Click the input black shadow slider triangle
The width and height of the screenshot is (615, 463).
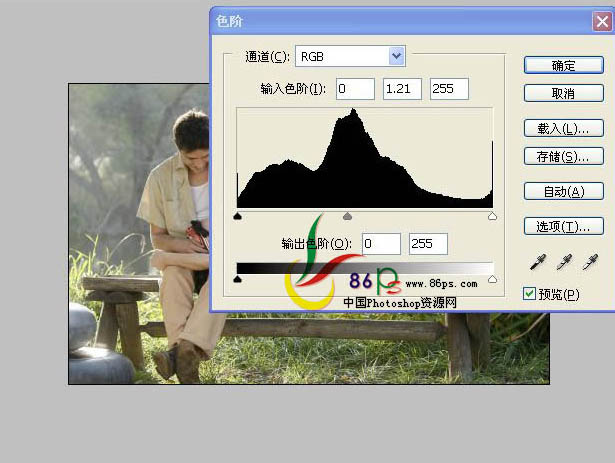238,215
